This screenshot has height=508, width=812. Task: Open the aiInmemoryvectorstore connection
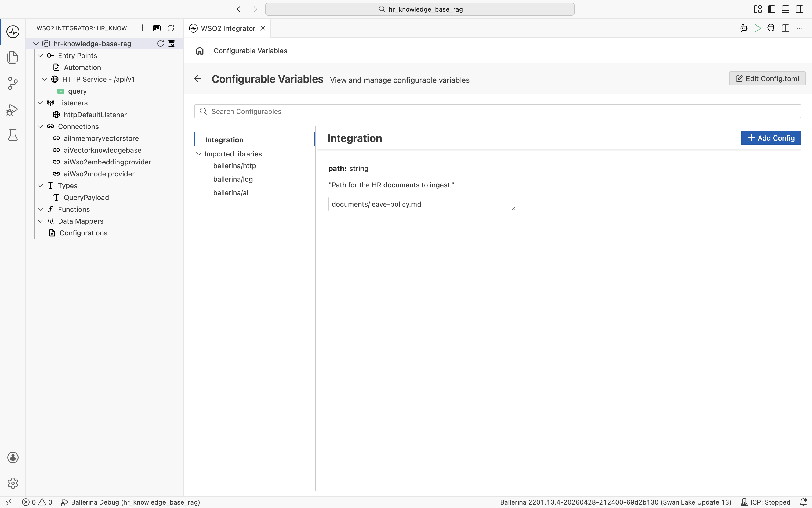point(101,138)
